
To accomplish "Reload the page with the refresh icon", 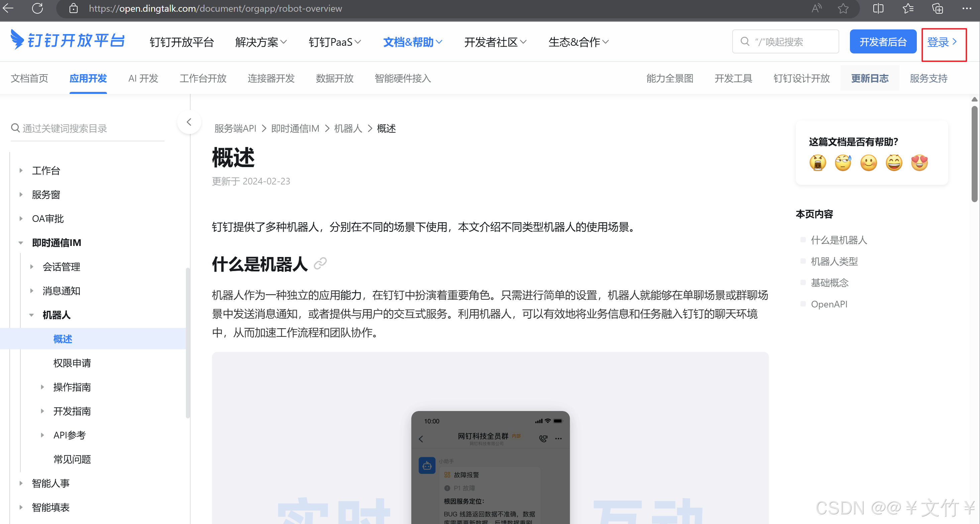I will [37, 8].
